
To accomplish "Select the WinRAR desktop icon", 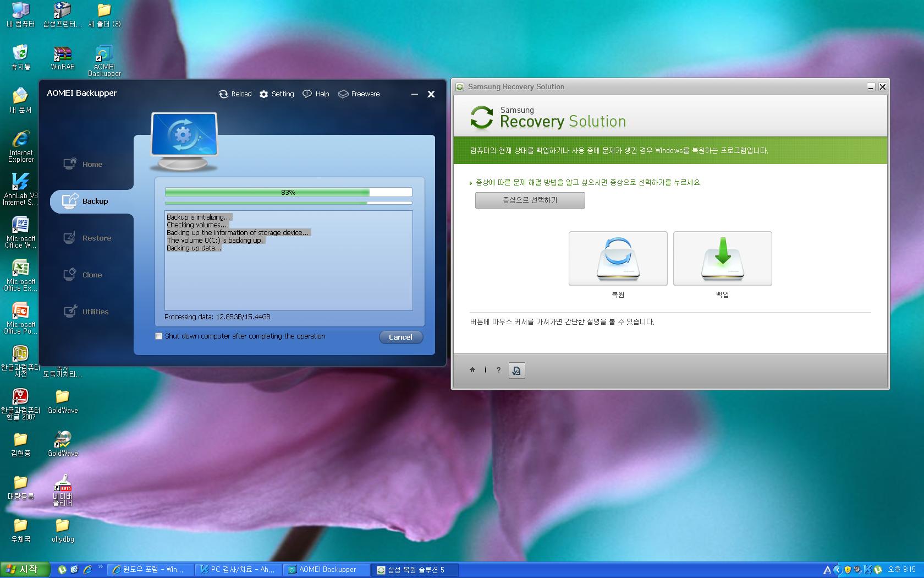I will [63, 58].
